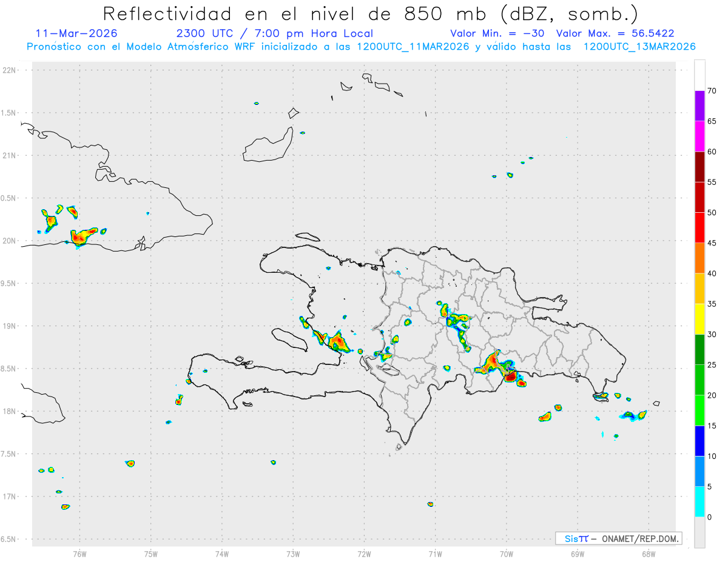Viewport: 728px width, 562px height.
Task: Select the '68W' longitude label
Action: coord(648,554)
